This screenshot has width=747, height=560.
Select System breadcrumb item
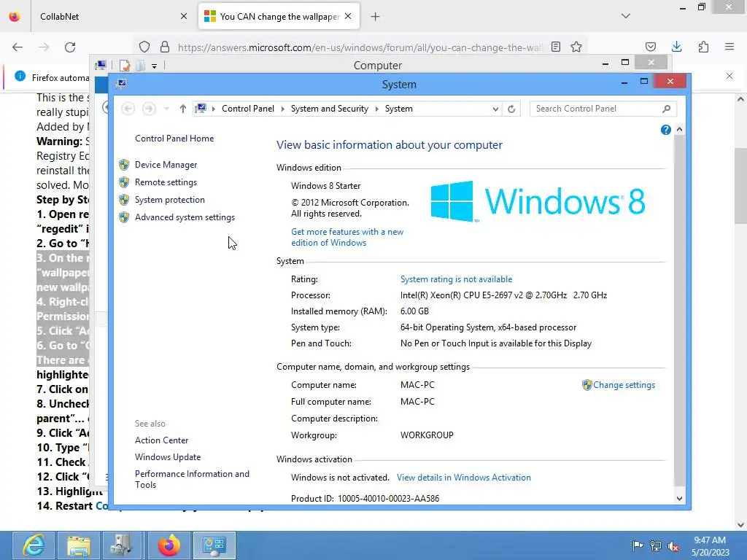coord(399,109)
